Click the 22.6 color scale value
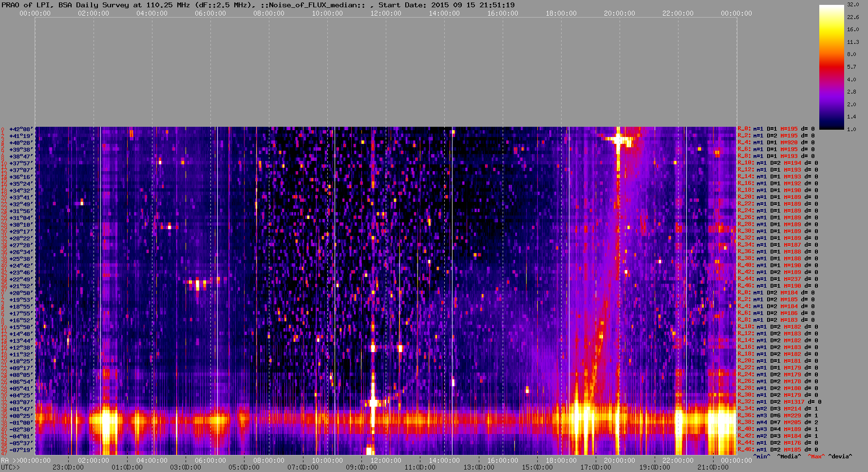 click(853, 17)
